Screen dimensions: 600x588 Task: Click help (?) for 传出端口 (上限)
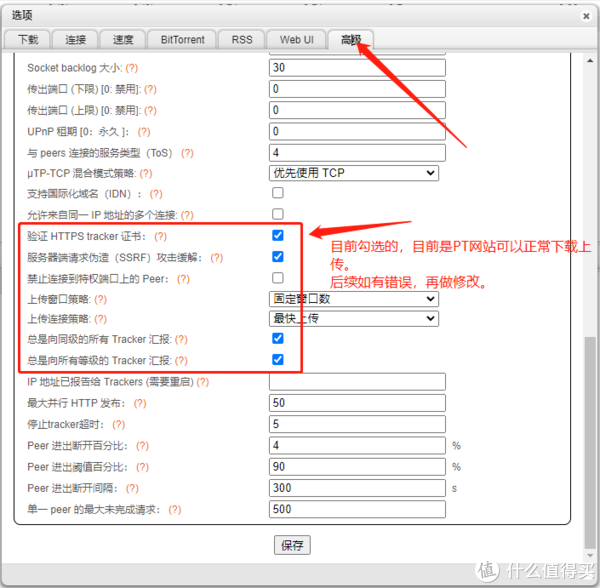click(x=150, y=111)
